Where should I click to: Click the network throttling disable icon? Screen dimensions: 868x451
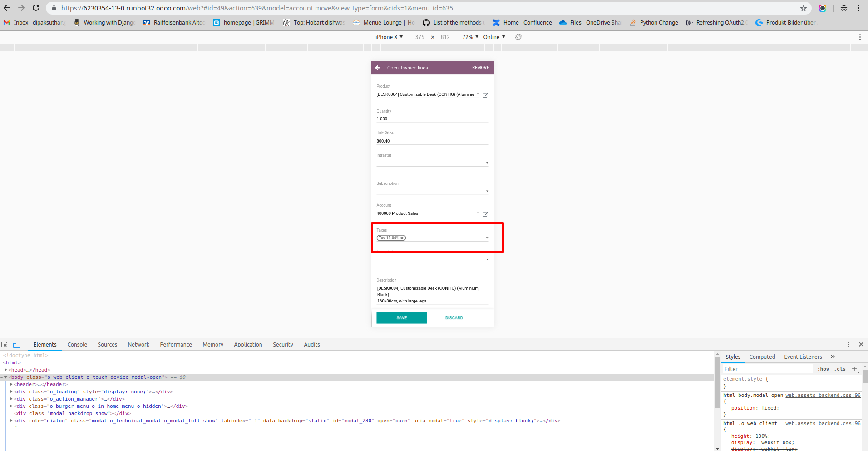pos(518,37)
